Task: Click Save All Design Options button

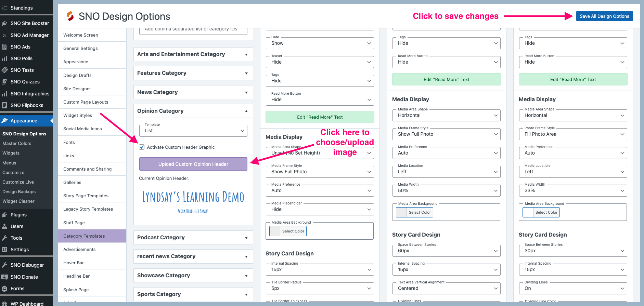Action: 604,16
